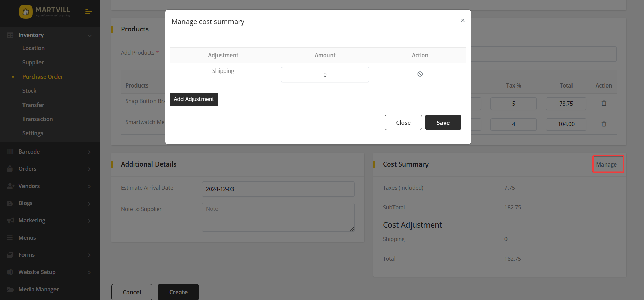
Task: Click the Website Setup globe icon
Action: pos(10,272)
